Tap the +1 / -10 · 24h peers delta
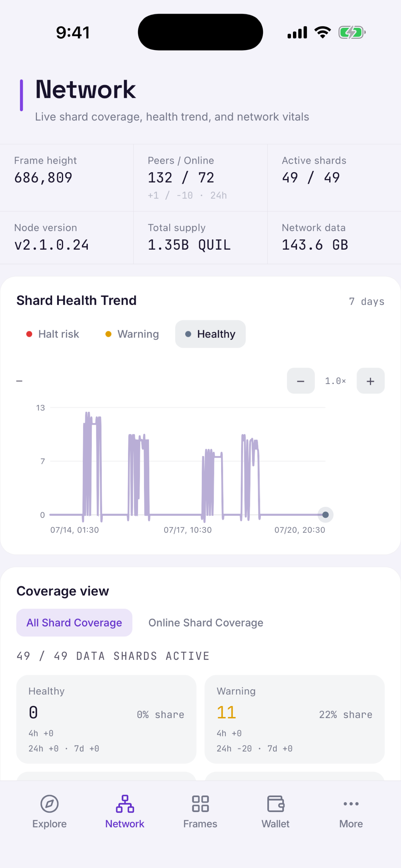401x868 pixels. click(x=187, y=195)
